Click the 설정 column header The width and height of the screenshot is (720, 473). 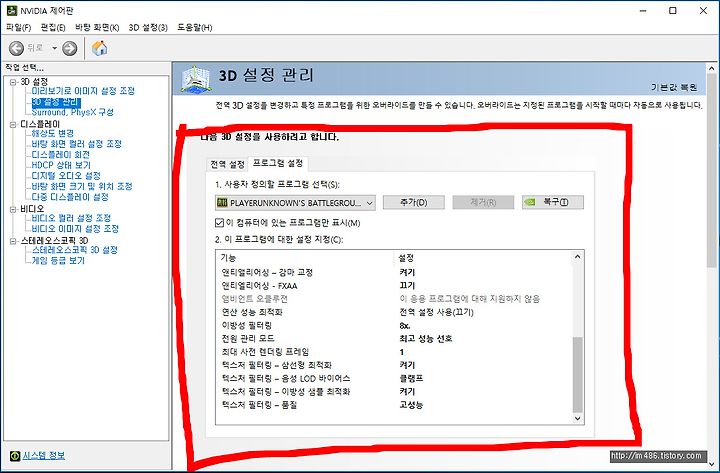(483, 258)
